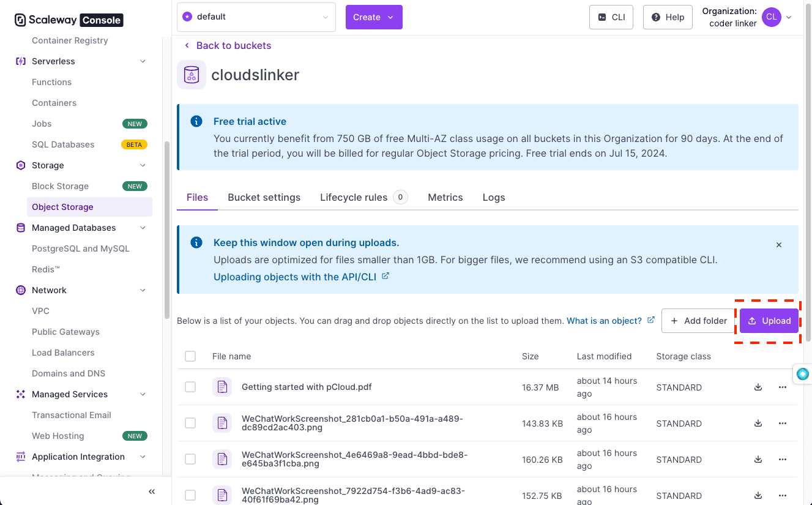The image size is (812, 505).
Task: Open Load Balancers in the sidebar
Action: click(x=63, y=353)
